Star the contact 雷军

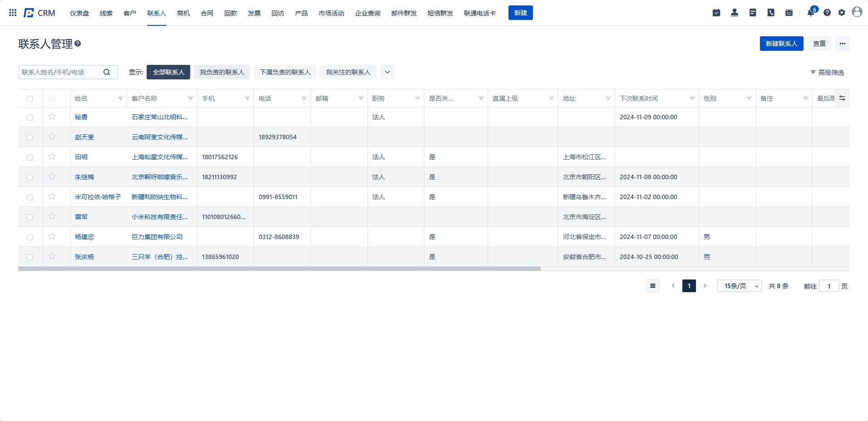(52, 216)
